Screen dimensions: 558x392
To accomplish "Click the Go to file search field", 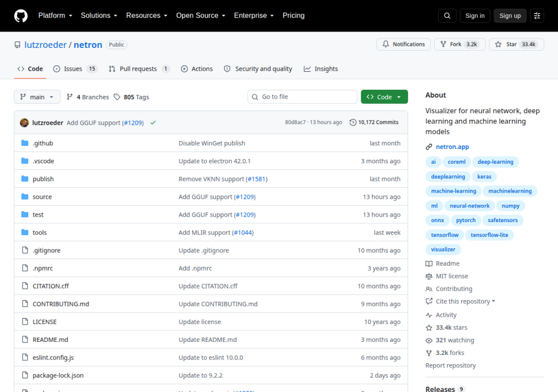I will point(302,97).
